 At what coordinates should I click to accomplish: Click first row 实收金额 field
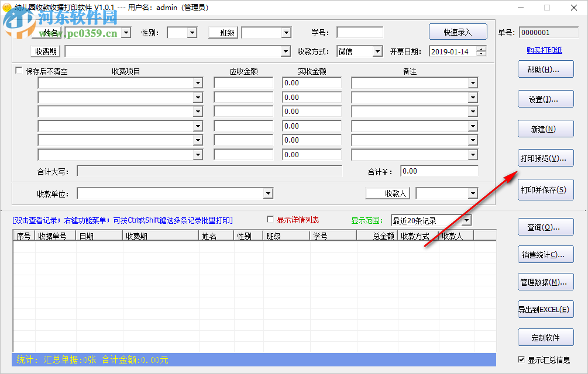coord(312,83)
